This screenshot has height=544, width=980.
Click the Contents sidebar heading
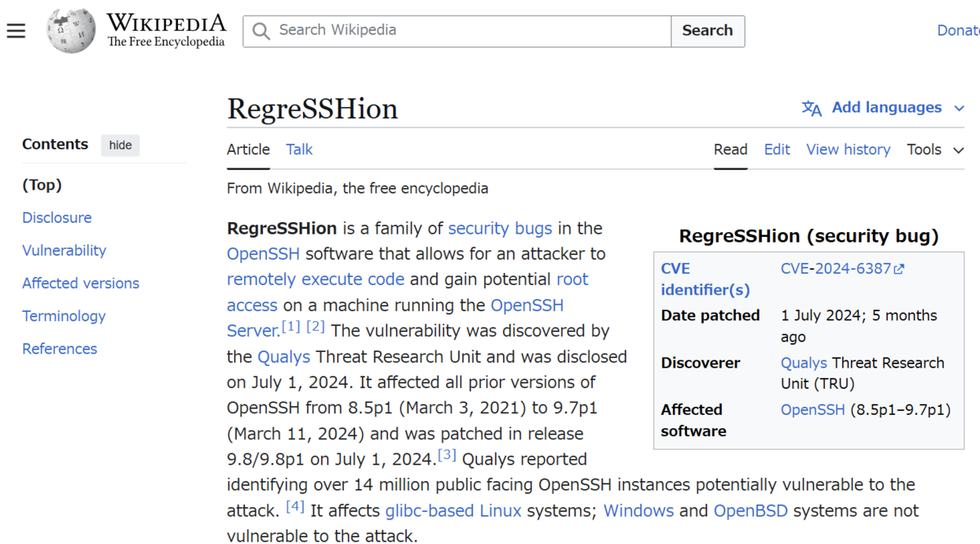55,144
